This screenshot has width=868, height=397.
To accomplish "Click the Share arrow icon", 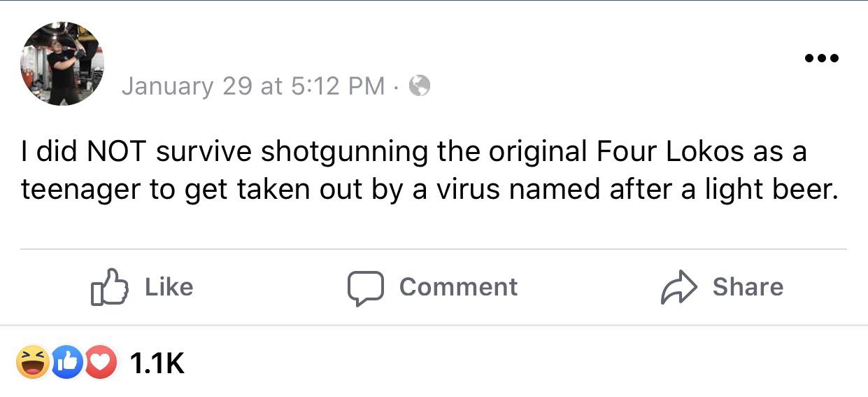I will pos(678,287).
